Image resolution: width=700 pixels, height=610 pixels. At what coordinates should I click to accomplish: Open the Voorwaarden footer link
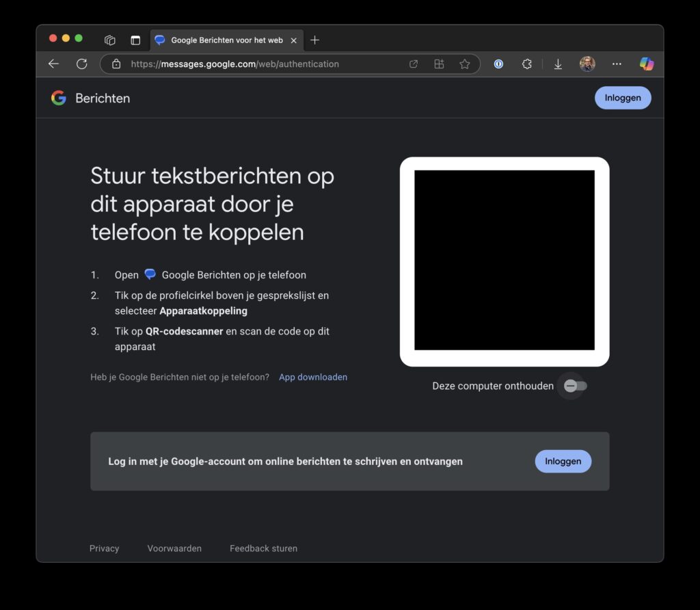click(174, 548)
